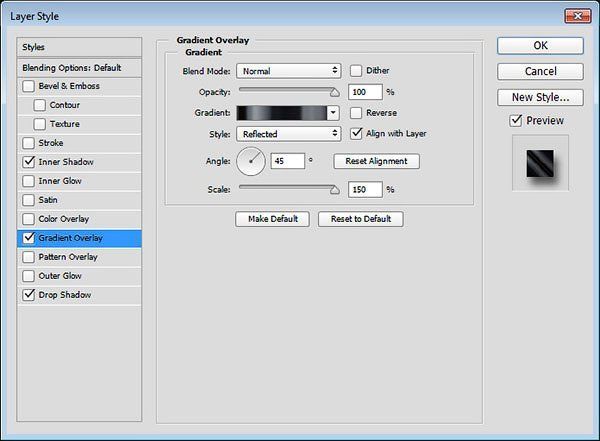Click the Opacity slider handle

pyautogui.click(x=335, y=93)
